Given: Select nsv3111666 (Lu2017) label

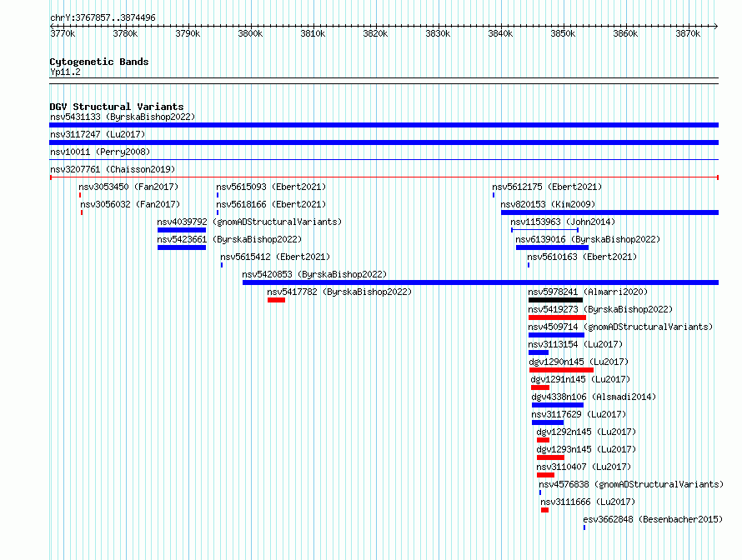Looking at the screenshot, I should pyautogui.click(x=588, y=502).
